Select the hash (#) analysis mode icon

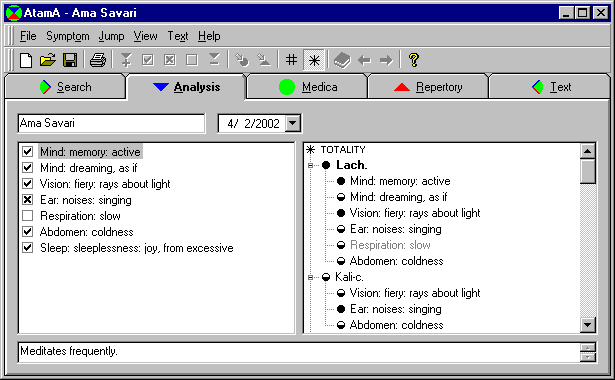click(291, 60)
